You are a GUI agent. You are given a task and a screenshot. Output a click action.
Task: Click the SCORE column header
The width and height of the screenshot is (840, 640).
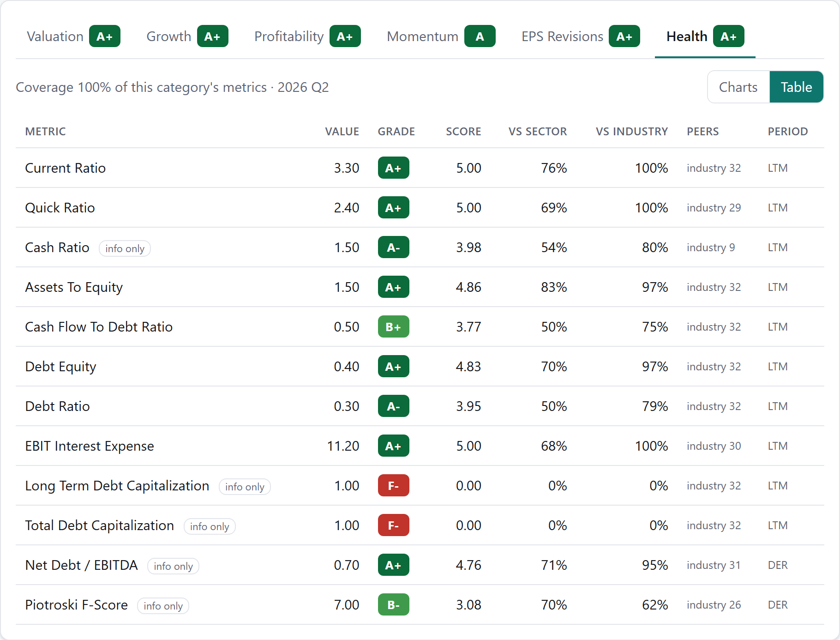[463, 132]
